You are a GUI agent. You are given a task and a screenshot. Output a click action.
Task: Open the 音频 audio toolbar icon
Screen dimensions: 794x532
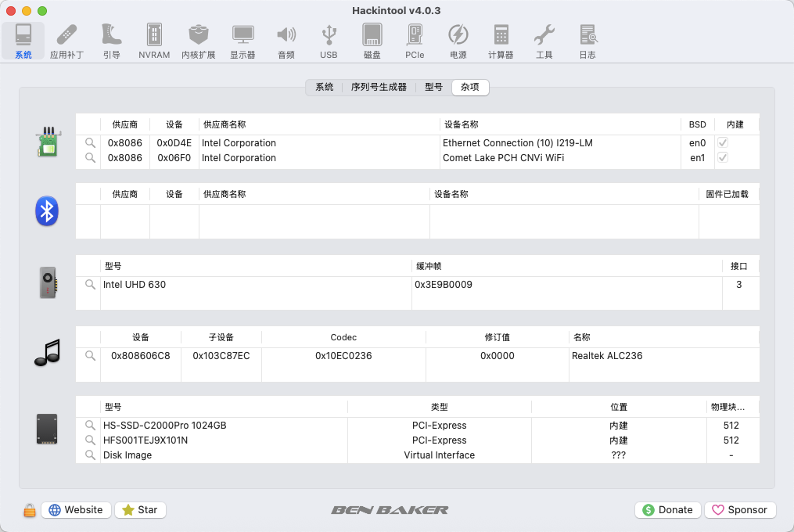pos(286,41)
